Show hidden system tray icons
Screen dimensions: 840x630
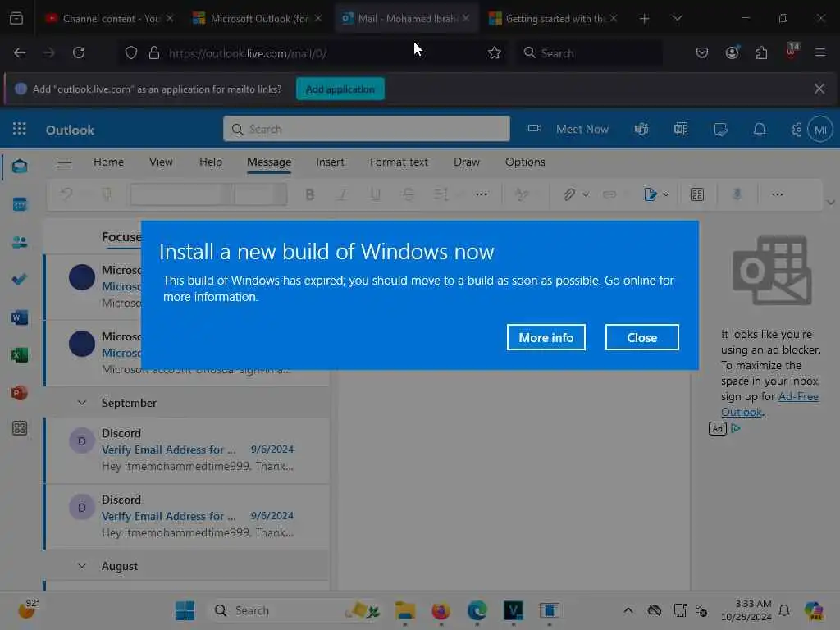(x=628, y=610)
